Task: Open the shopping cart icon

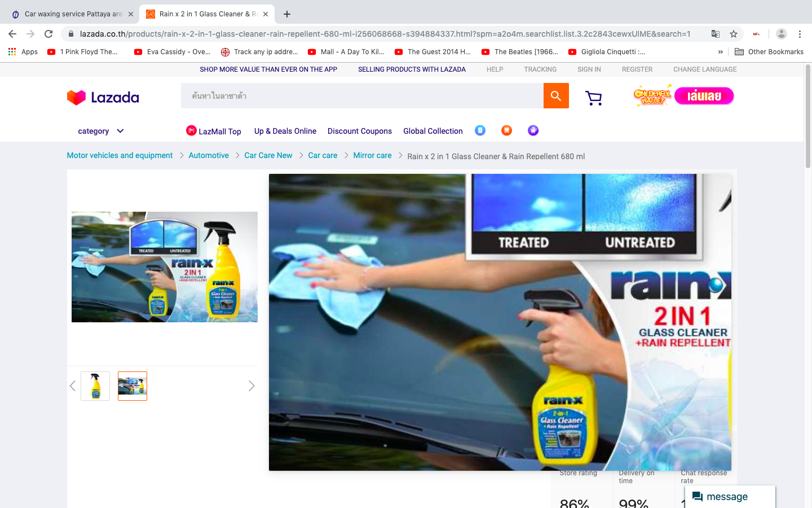Action: point(594,98)
